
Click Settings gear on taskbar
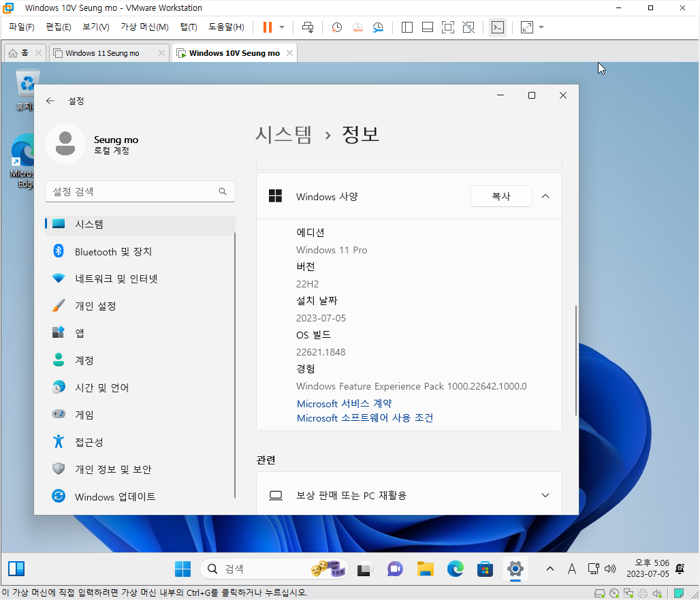coord(515,569)
